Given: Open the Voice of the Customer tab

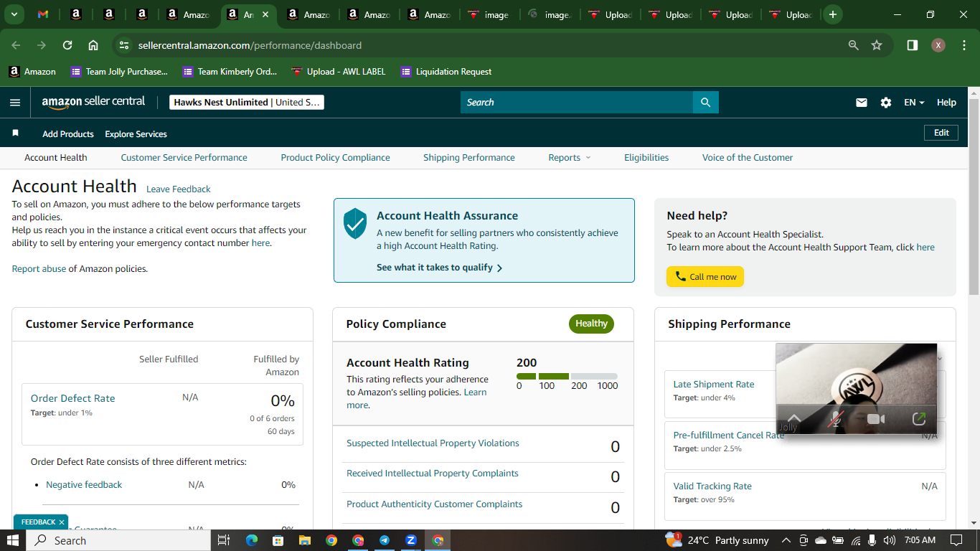Looking at the screenshot, I should (x=748, y=158).
